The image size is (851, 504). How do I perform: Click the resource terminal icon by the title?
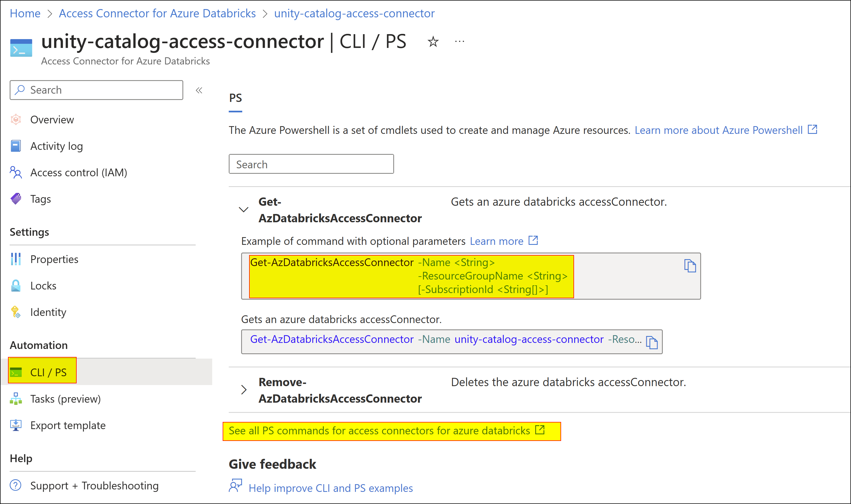click(21, 48)
